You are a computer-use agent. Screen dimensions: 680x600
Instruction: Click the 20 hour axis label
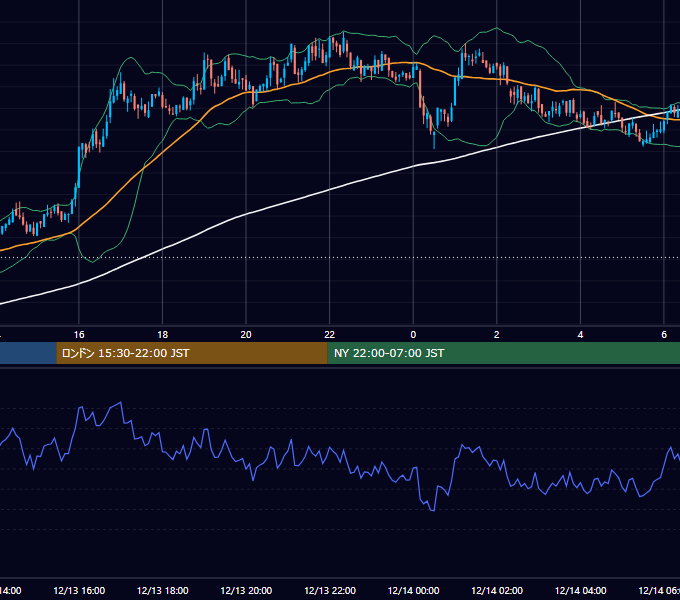pos(246,335)
